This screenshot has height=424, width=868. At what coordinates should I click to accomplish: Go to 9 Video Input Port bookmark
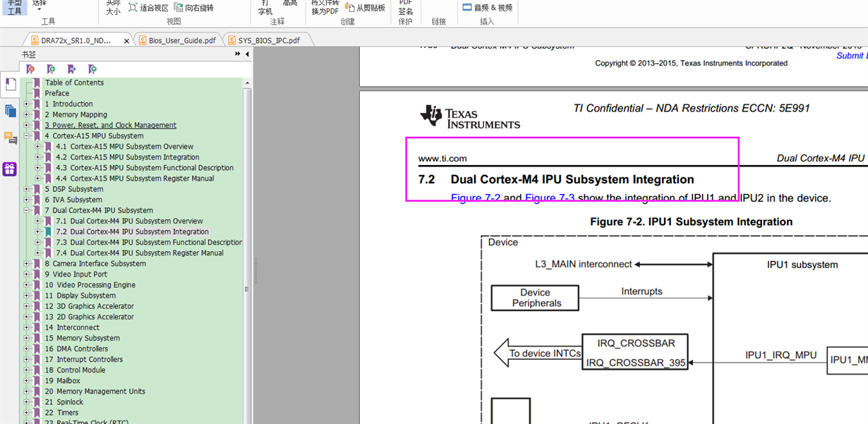76,274
